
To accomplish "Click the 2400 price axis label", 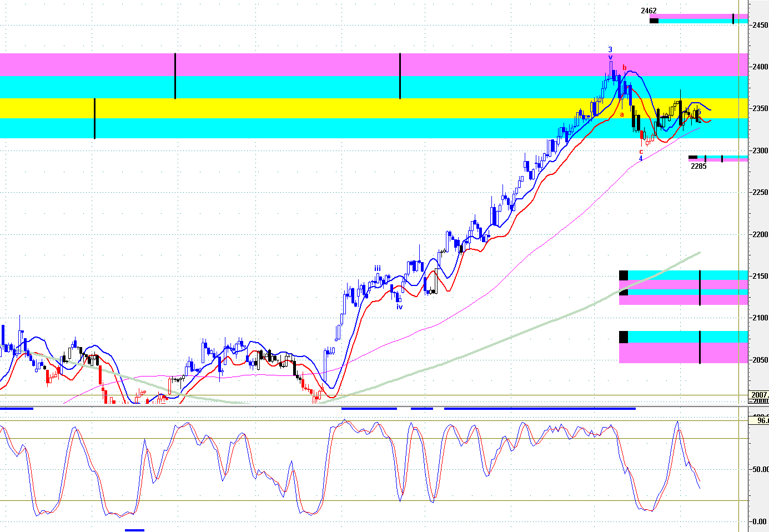I will [x=760, y=67].
